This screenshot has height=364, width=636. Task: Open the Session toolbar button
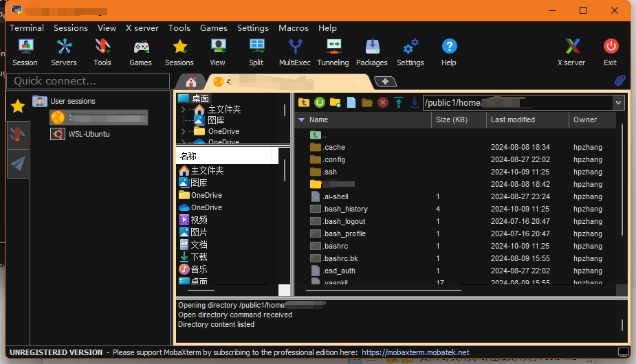25,52
